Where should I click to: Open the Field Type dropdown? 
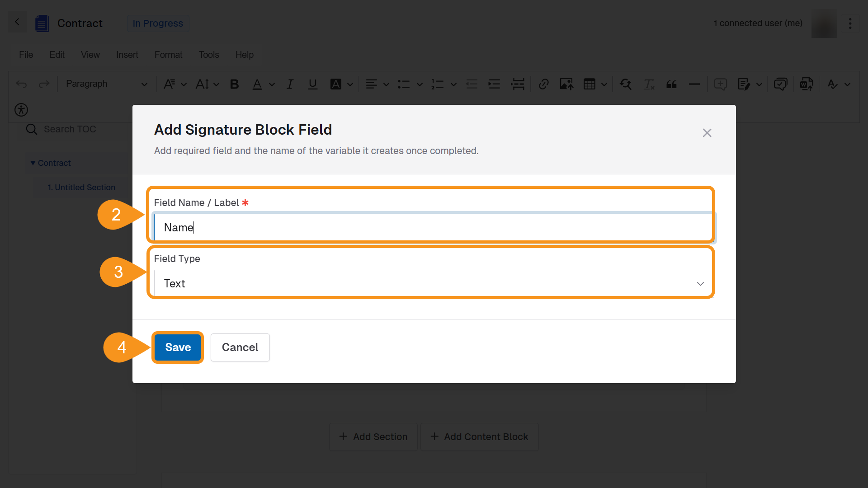click(433, 284)
